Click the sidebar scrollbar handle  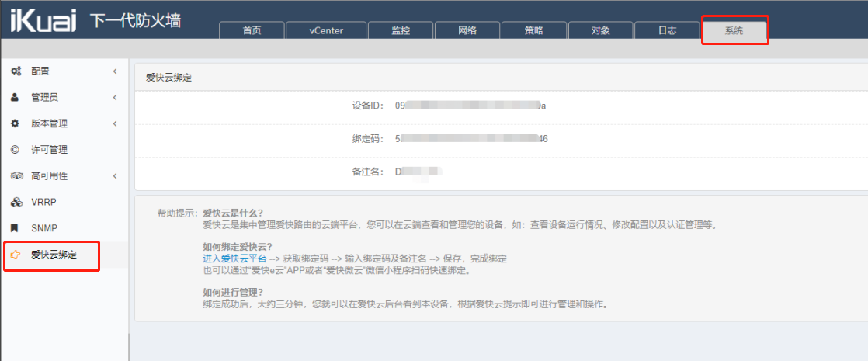[x=130, y=347]
